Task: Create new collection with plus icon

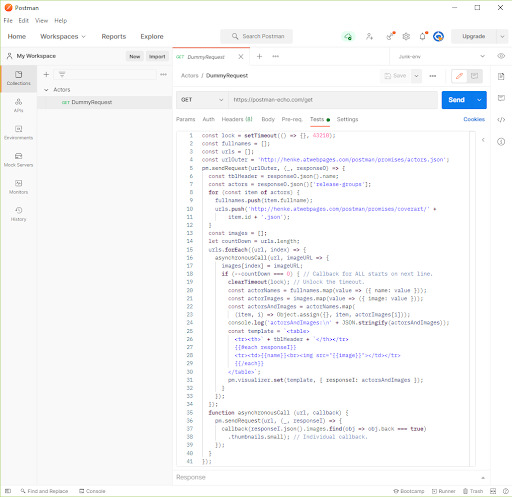Action: [46, 74]
